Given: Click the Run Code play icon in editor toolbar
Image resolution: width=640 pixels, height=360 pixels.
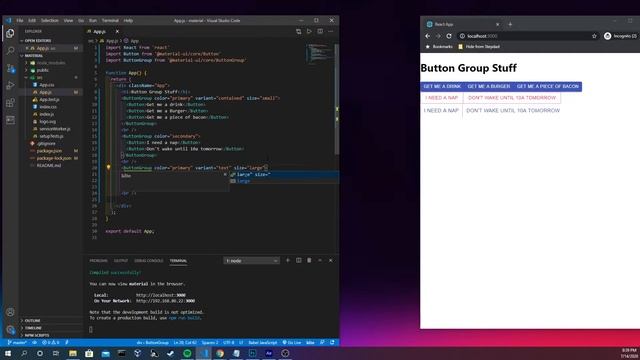Looking at the screenshot, I should click(309, 31).
